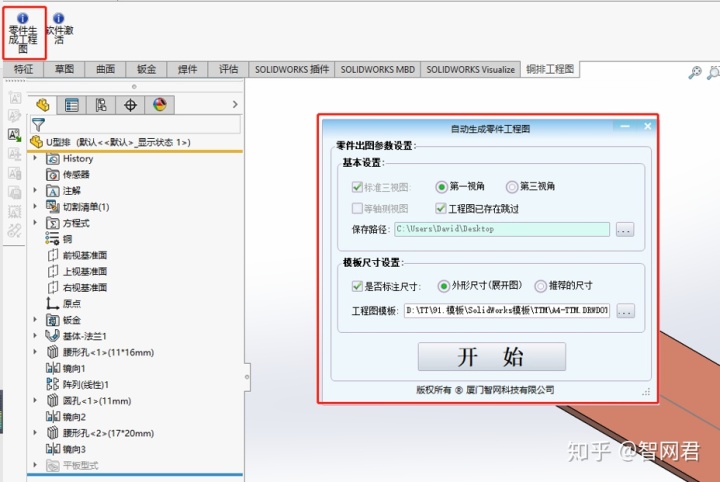Screen dimensions: 720x482
Task: Click the 传感器 sensor icon
Action: [53, 175]
